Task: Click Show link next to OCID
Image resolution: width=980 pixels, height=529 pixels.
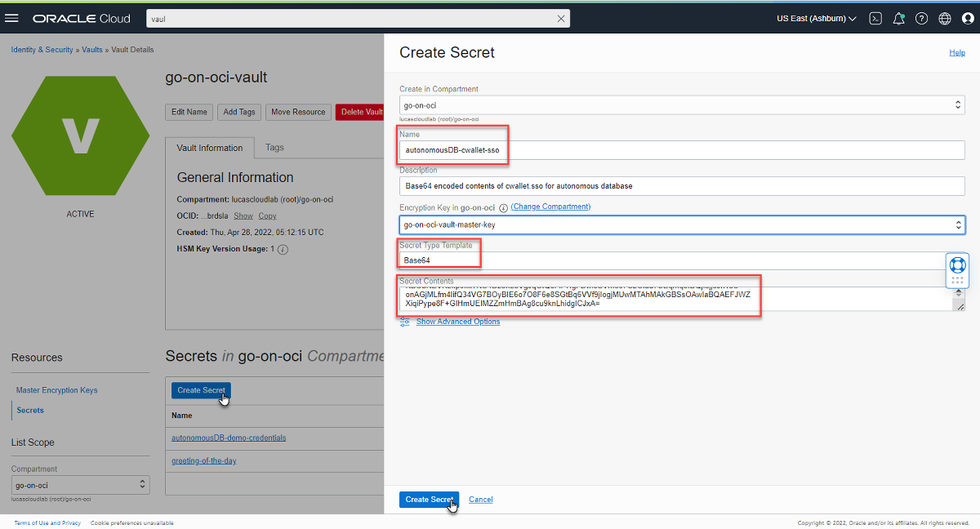Action: 243,216
